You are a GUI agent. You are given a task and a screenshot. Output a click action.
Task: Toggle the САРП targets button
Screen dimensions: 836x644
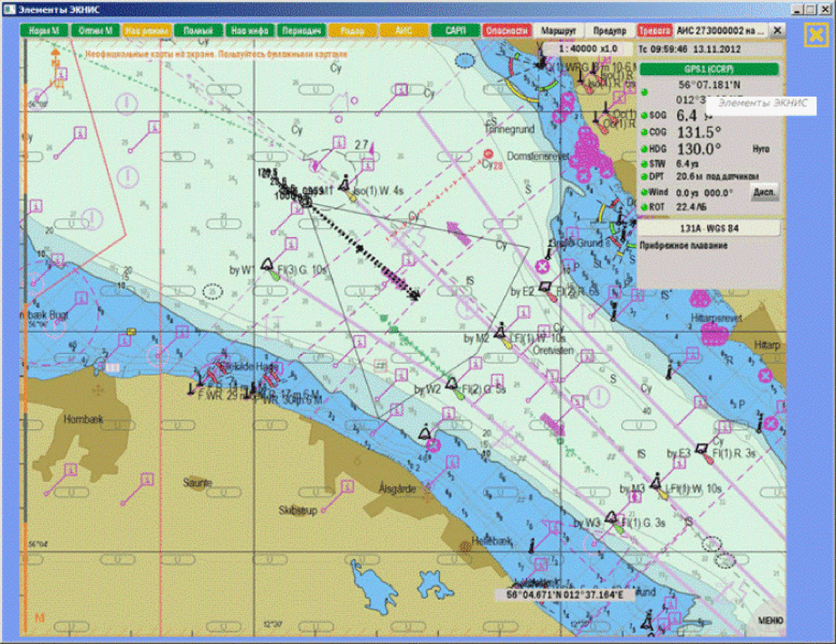(455, 31)
